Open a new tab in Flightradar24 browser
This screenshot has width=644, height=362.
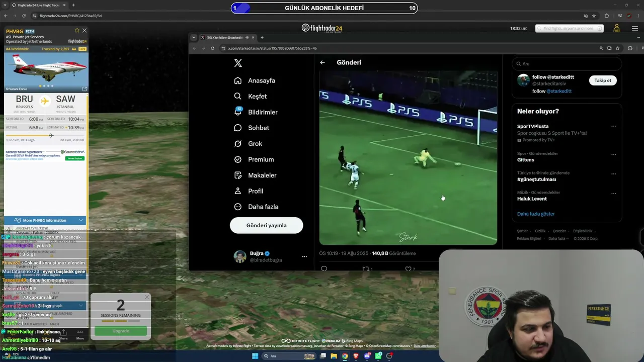point(73,5)
